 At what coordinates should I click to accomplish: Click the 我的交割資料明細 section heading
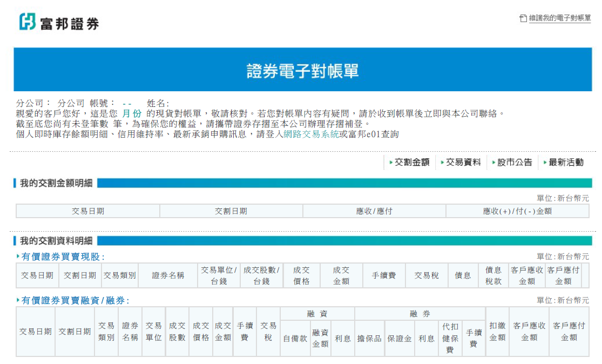pos(56,241)
